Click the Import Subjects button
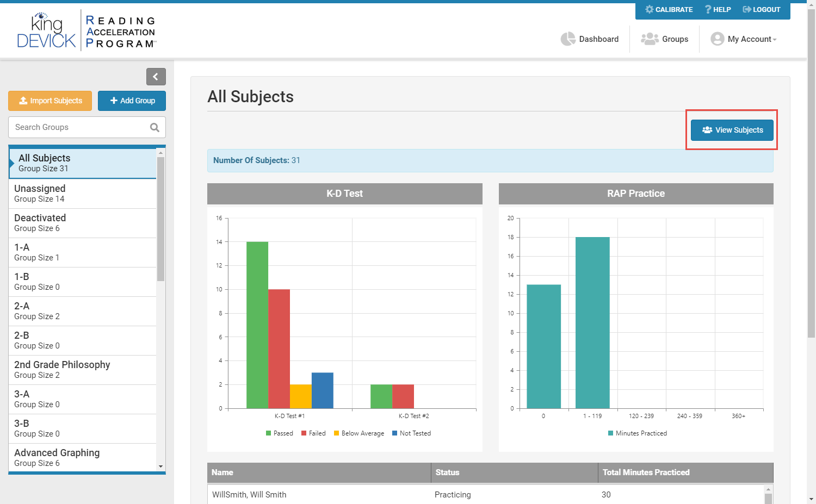Viewport: 816px width, 504px height. pos(50,101)
